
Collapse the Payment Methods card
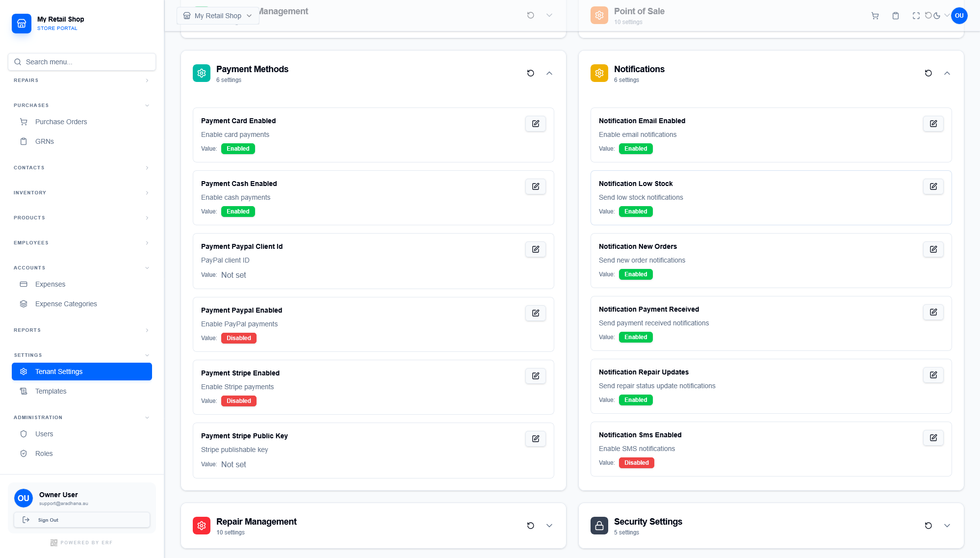coord(549,73)
